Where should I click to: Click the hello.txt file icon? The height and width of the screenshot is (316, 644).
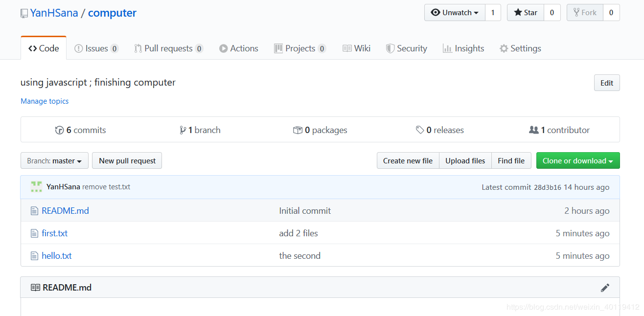coord(34,256)
